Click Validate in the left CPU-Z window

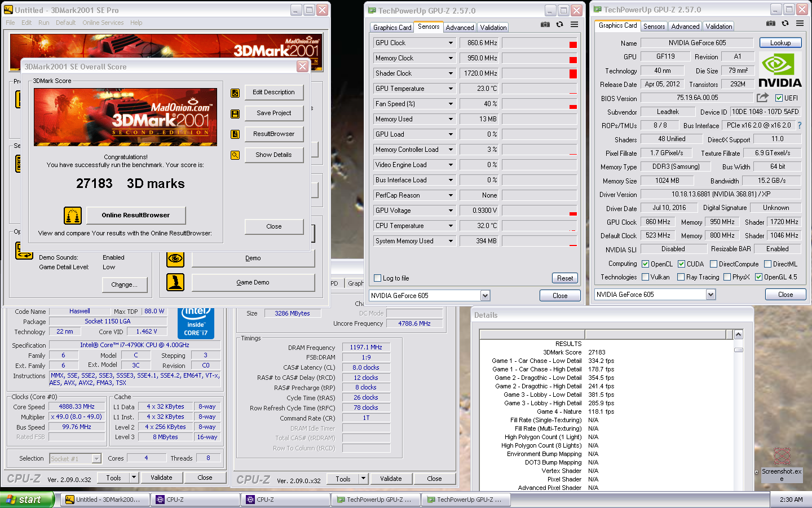point(161,478)
